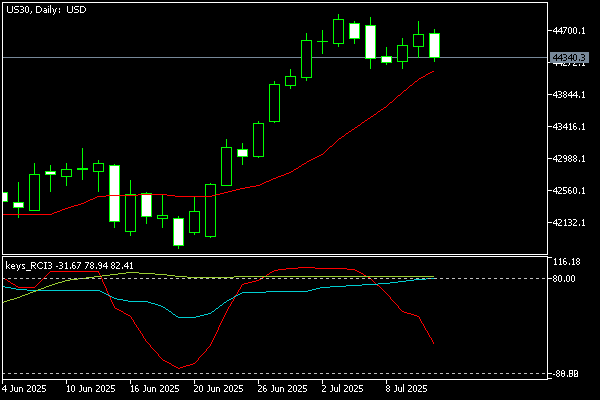
Task: Click the 2 Jul 2025 date label
Action: click(x=342, y=389)
